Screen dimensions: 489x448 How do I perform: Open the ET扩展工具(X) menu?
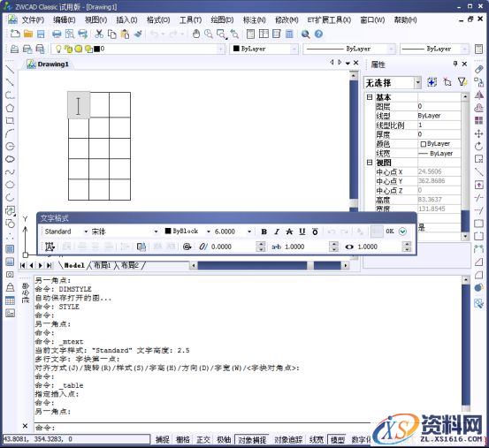tap(329, 20)
